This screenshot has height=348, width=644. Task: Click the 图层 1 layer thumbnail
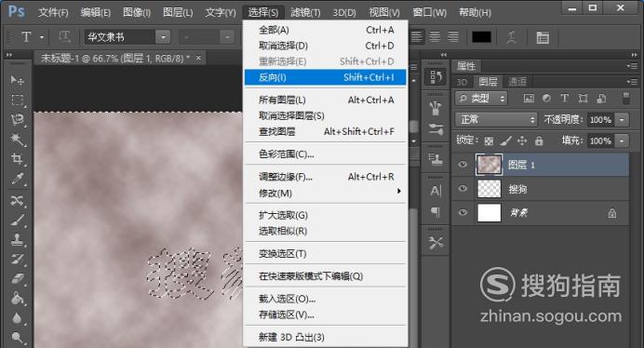[x=489, y=165]
